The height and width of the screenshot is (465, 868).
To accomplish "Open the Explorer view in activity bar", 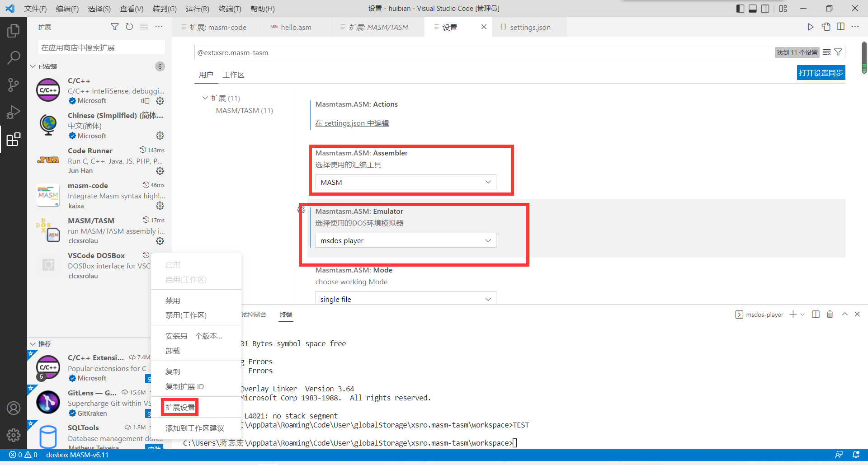I will pos(14,31).
